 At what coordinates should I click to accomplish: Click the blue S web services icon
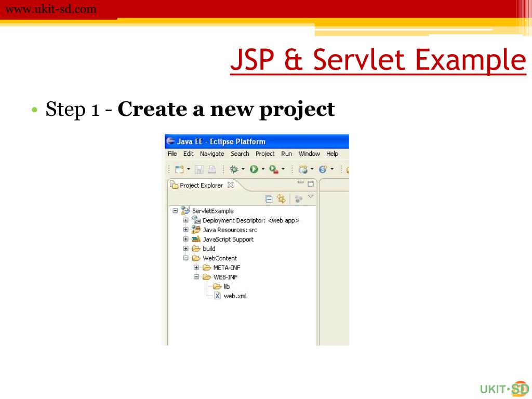[323, 169]
